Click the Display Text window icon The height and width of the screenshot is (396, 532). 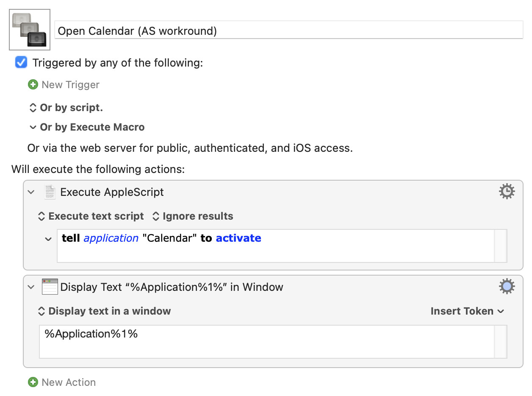[50, 287]
